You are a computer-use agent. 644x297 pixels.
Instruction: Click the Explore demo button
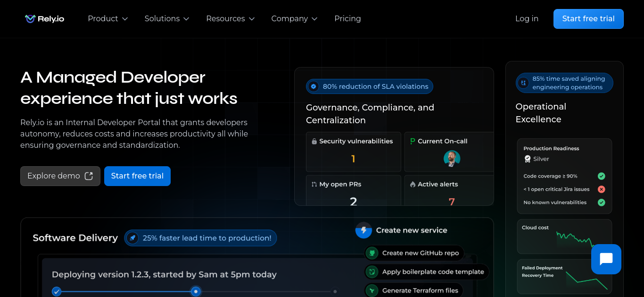tap(60, 176)
